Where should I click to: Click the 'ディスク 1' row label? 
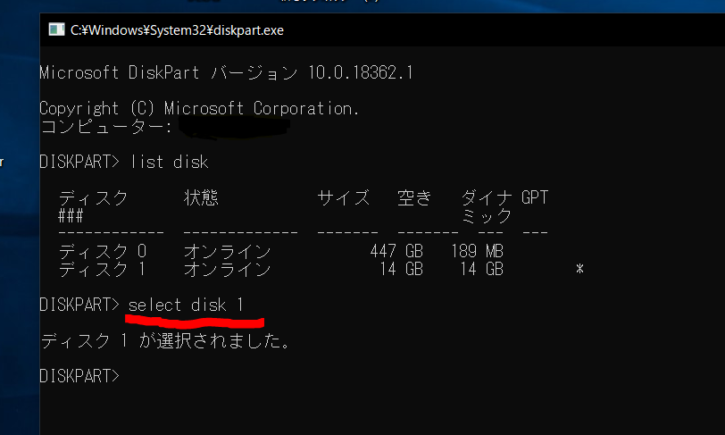(102, 270)
